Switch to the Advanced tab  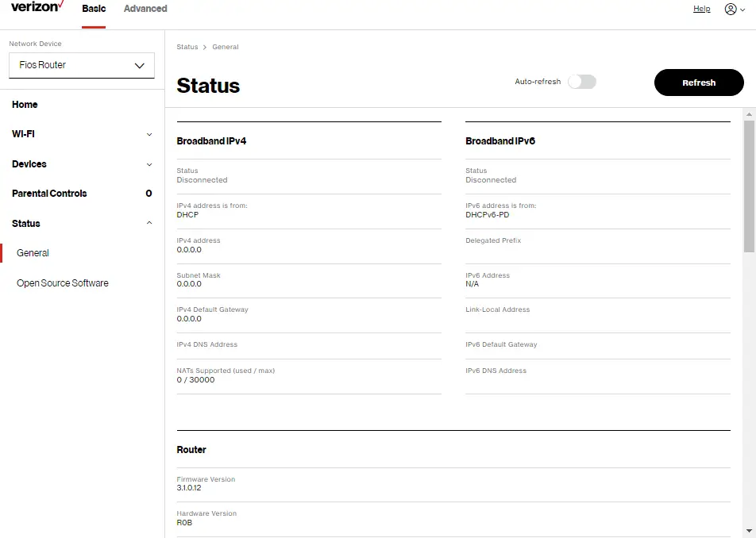click(x=145, y=9)
